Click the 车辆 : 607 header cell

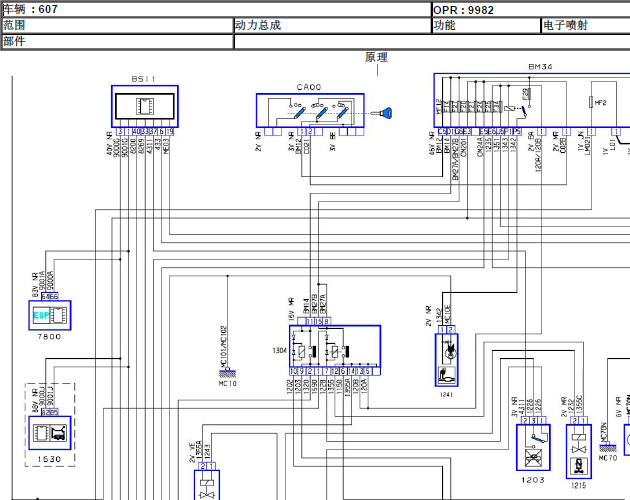[x=216, y=9]
